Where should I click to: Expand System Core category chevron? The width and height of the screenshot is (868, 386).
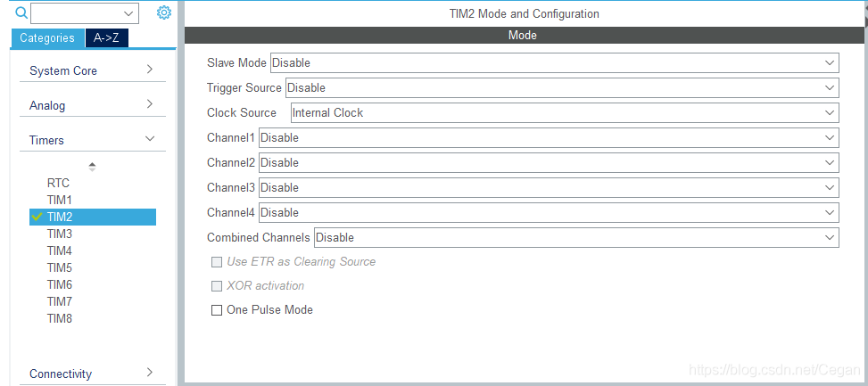tap(150, 70)
